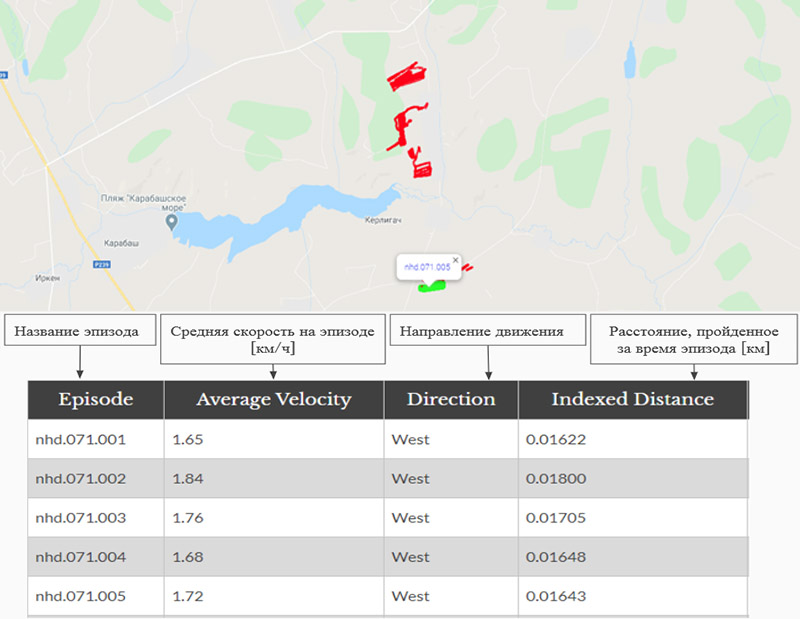Click distance value 0.01622

pyautogui.click(x=556, y=439)
